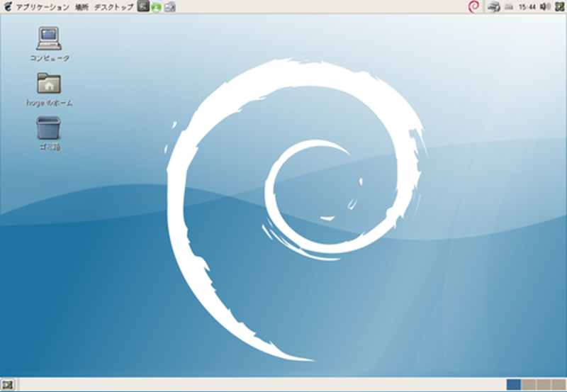567x392 pixels.
Task: Launch the mail client launcher icon
Action: click(169, 6)
